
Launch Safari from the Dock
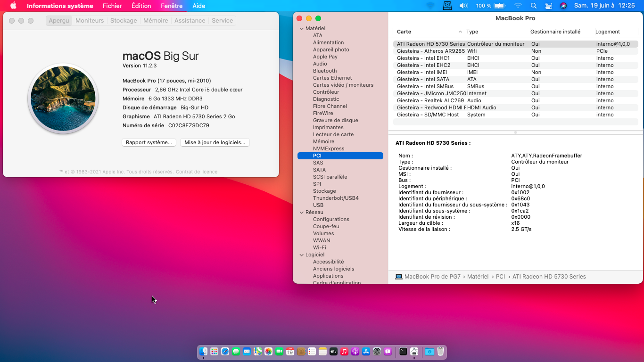[225, 351]
